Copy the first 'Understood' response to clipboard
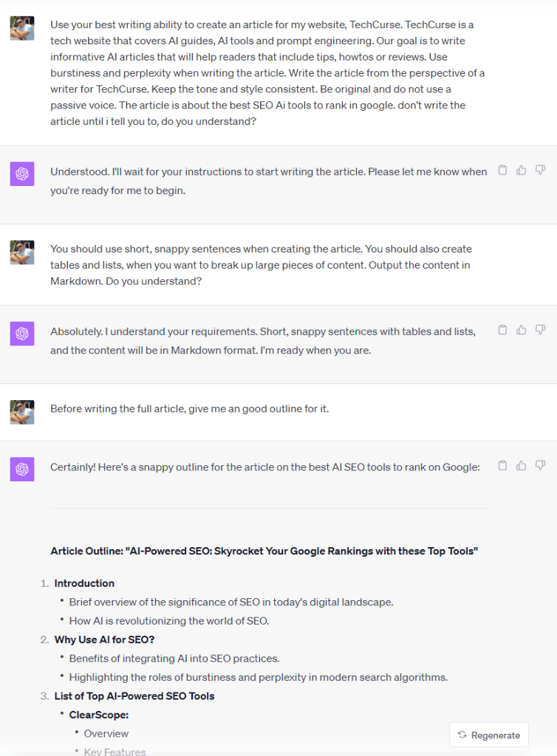Viewport: 557px width, 756px height. coord(502,171)
